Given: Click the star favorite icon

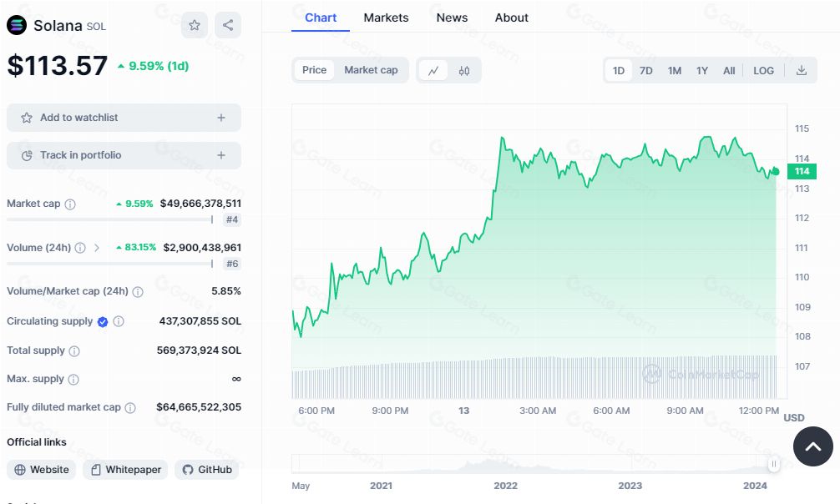Looking at the screenshot, I should (x=195, y=25).
